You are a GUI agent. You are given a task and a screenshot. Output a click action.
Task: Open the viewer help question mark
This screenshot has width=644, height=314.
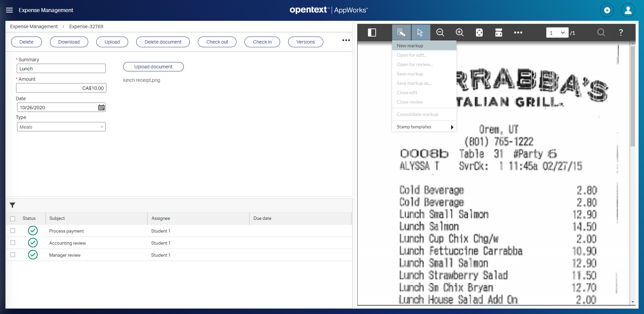pos(621,33)
